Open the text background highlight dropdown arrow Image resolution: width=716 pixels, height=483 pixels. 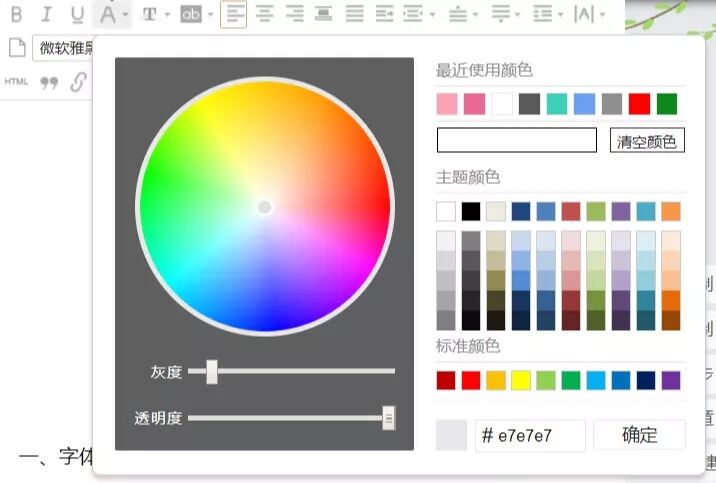(x=211, y=15)
